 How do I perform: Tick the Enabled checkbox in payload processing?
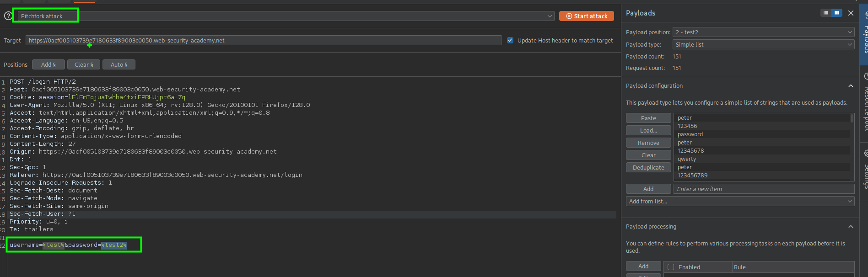click(671, 267)
